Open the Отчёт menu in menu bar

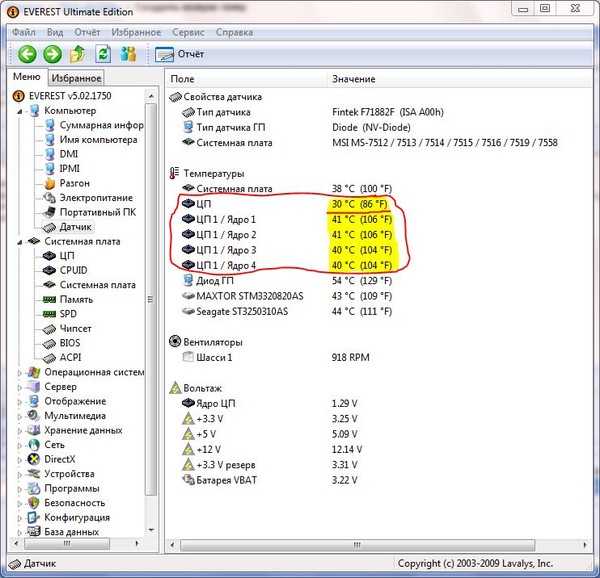pyautogui.click(x=87, y=33)
